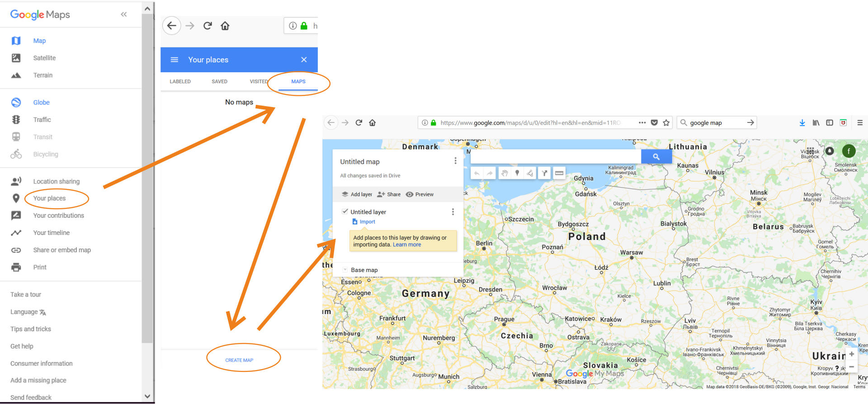Switch to Terrain view
Image resolution: width=868 pixels, height=404 pixels.
tap(43, 75)
